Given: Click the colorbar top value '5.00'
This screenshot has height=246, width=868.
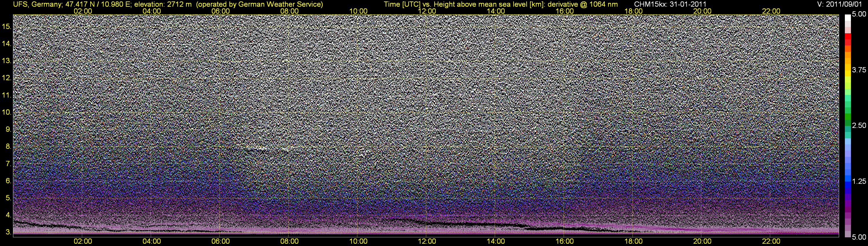Looking at the screenshot, I should [x=859, y=14].
